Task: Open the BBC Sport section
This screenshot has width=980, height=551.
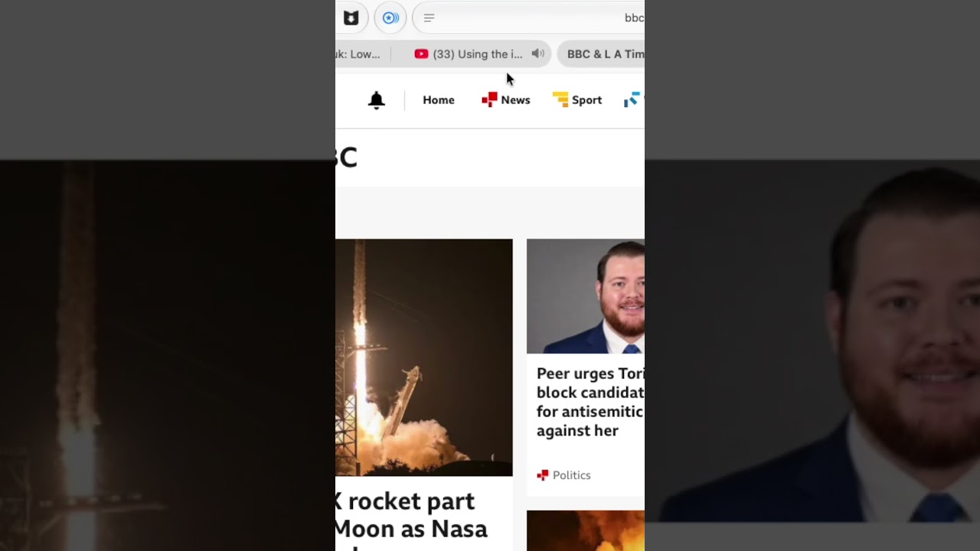Action: coord(577,100)
